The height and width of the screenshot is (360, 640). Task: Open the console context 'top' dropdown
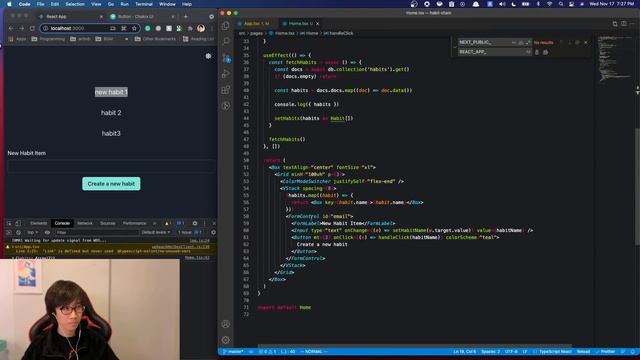click(x=33, y=232)
